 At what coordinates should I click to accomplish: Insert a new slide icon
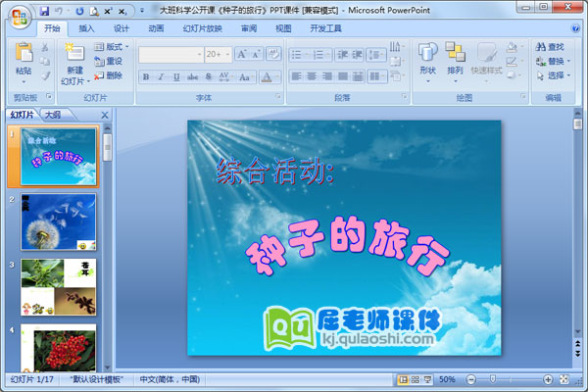(74, 52)
